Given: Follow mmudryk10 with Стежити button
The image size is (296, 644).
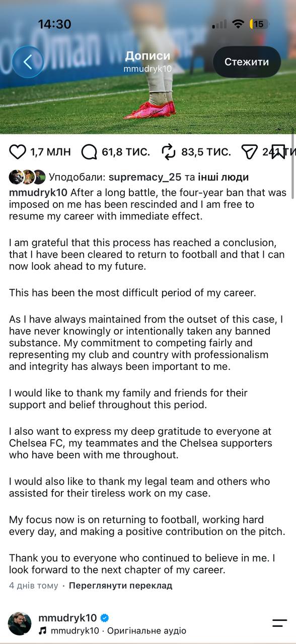Looking at the screenshot, I should tap(247, 62).
